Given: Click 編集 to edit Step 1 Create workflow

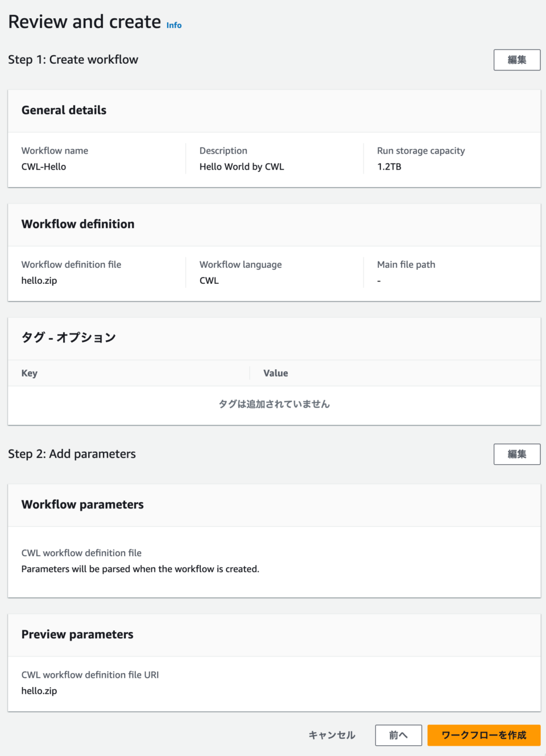Looking at the screenshot, I should (516, 60).
